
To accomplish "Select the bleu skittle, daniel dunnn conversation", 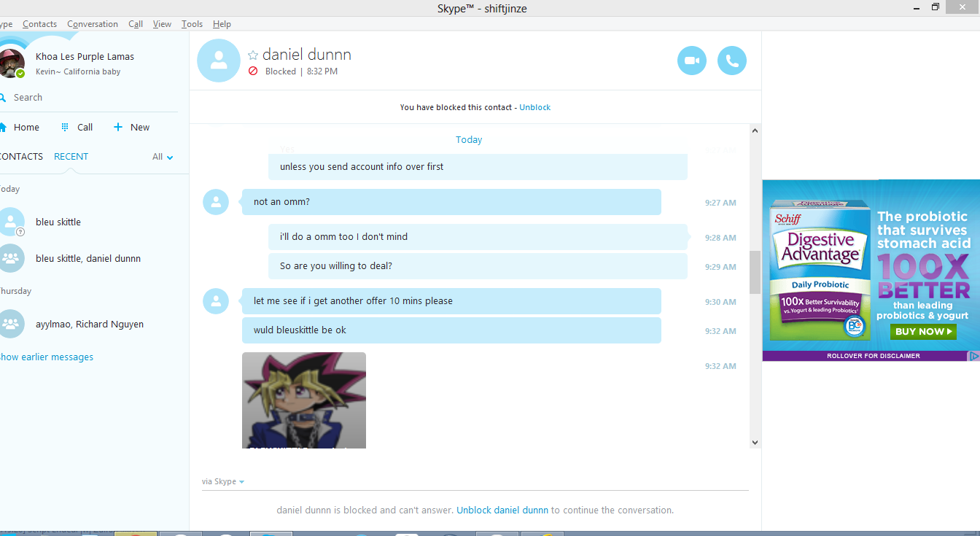I will click(94, 258).
